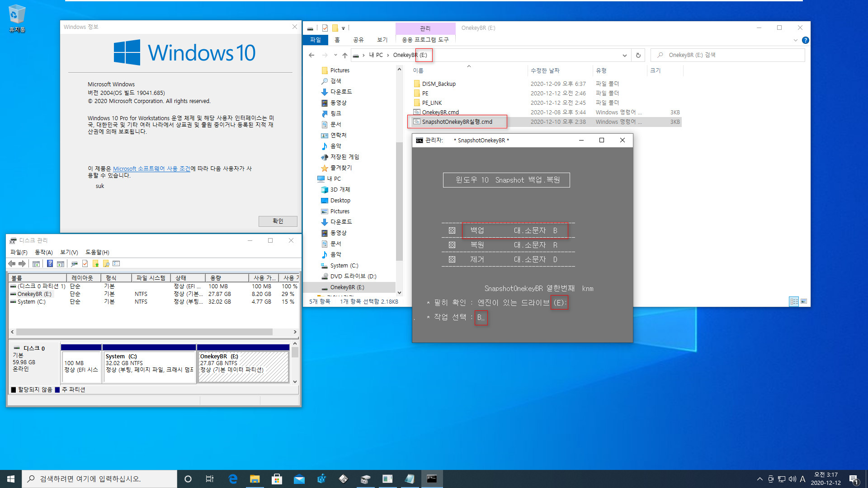Open Explorer help question mark icon
868x488 pixels.
(806, 40)
